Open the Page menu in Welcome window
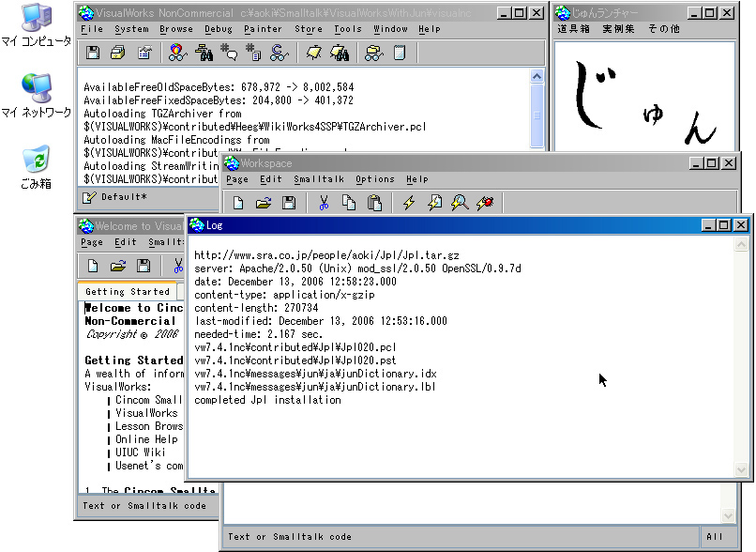The width and height of the screenshot is (756, 552). [92, 242]
